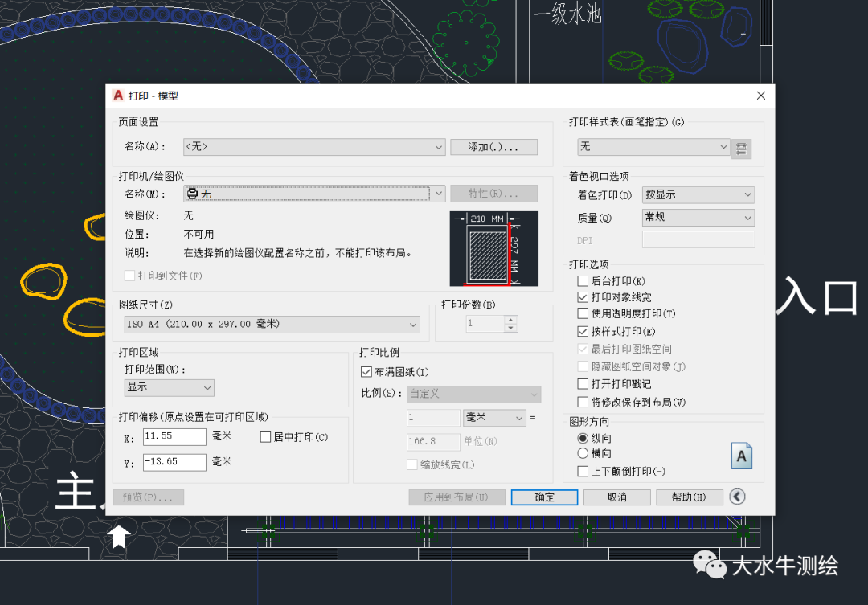Click the plot style table editor icon
This screenshot has width=868, height=605.
coord(741,149)
